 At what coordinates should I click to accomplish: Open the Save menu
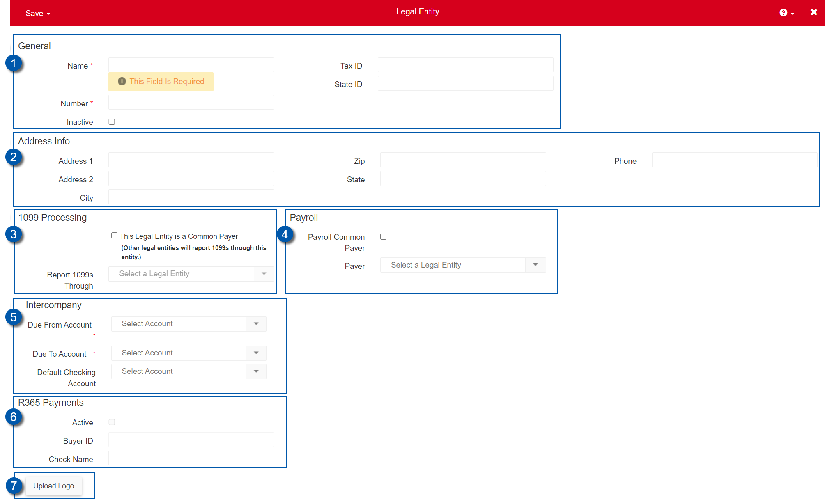point(37,13)
